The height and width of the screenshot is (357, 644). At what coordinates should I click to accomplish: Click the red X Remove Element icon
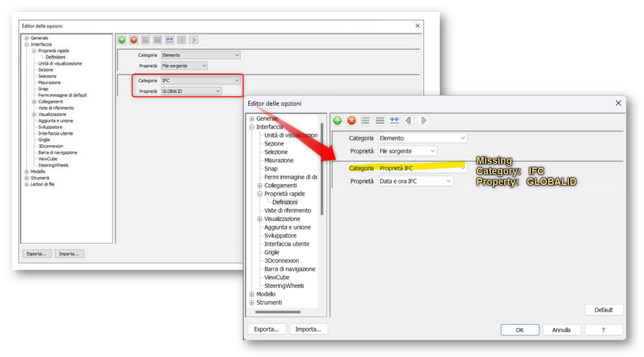[x=351, y=120]
